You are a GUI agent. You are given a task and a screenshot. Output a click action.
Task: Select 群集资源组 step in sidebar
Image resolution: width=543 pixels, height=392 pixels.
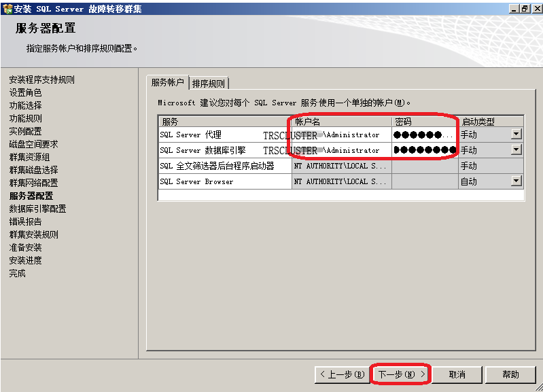click(x=29, y=157)
